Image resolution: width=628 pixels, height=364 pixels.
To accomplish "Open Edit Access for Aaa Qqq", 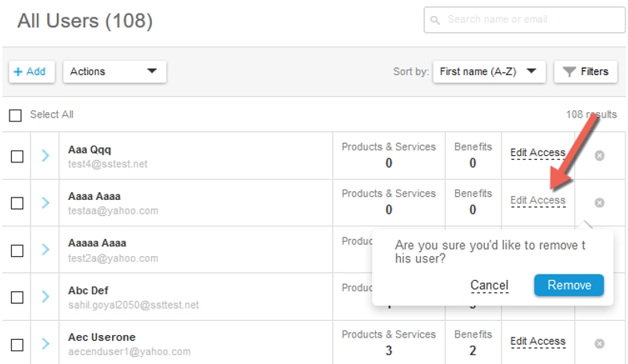I will (538, 153).
